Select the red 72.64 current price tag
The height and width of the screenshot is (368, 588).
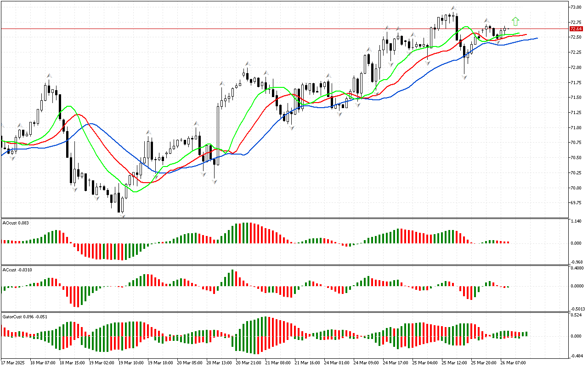pos(576,29)
